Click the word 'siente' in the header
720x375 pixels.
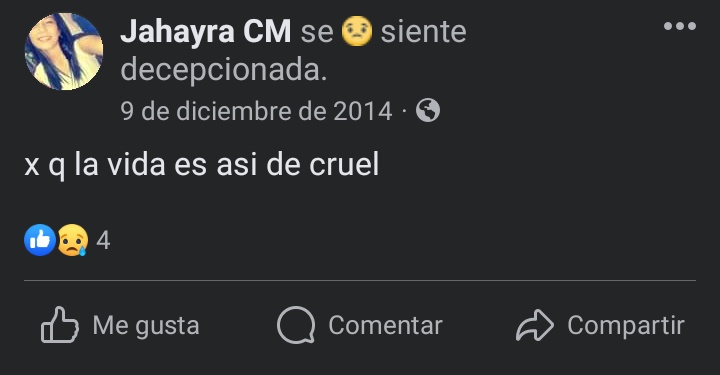[423, 32]
